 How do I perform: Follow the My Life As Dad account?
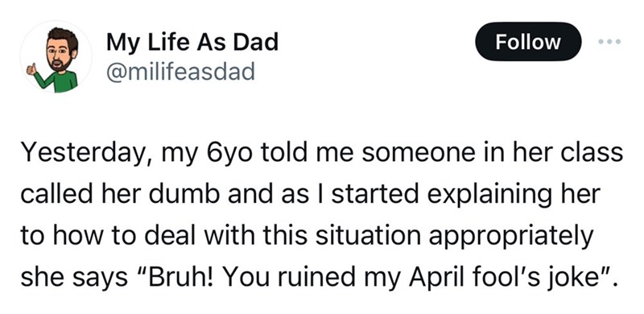(x=528, y=42)
